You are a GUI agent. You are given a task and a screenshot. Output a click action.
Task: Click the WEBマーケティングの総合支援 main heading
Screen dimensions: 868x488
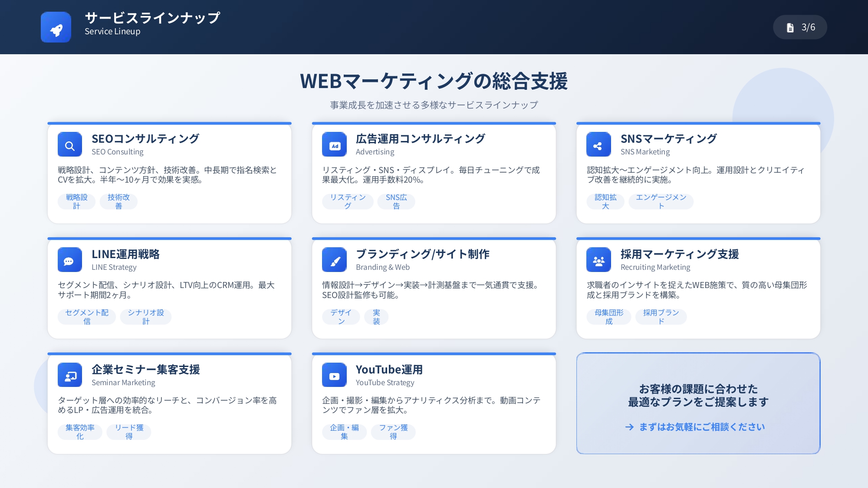[x=434, y=81]
